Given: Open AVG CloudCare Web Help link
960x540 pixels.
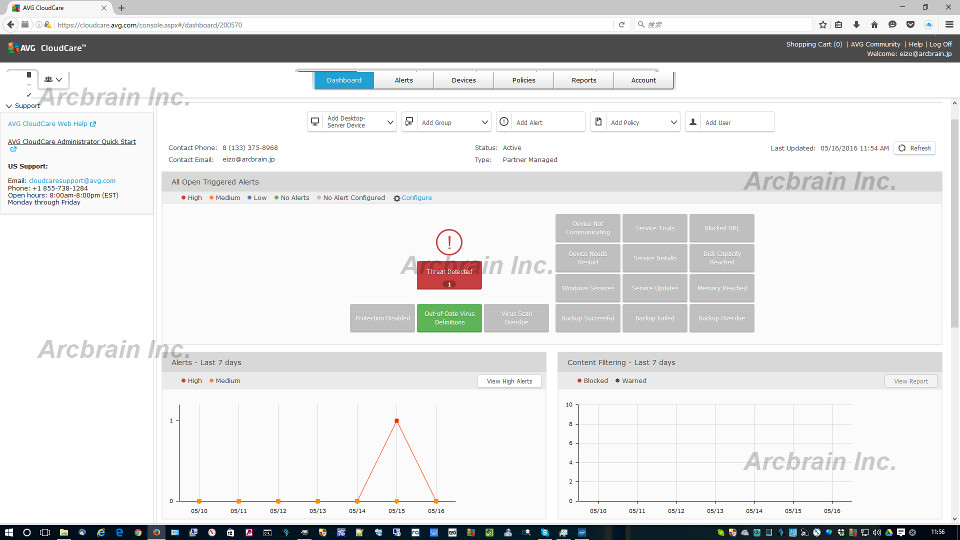Looking at the screenshot, I should pos(48,124).
